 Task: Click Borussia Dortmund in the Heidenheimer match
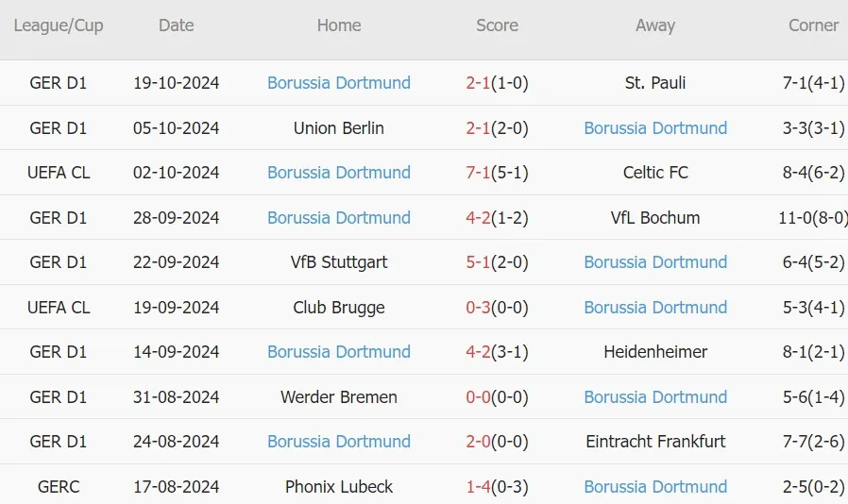pos(339,352)
